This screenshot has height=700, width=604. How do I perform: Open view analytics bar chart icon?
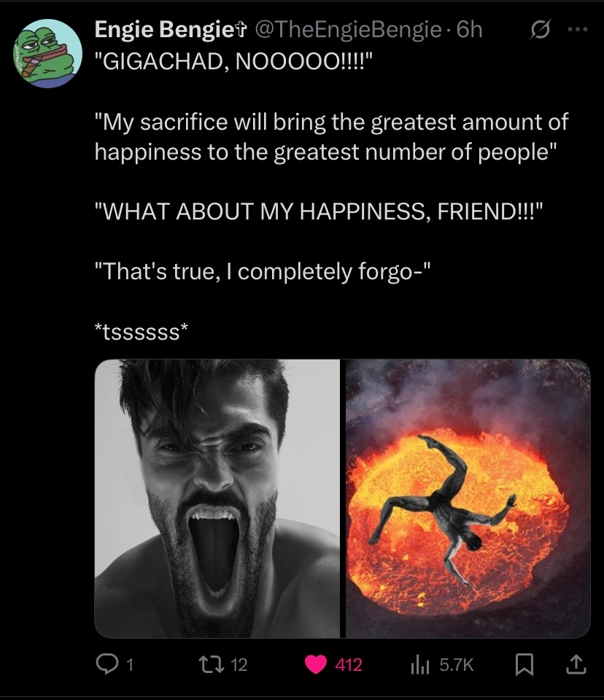pos(420,665)
